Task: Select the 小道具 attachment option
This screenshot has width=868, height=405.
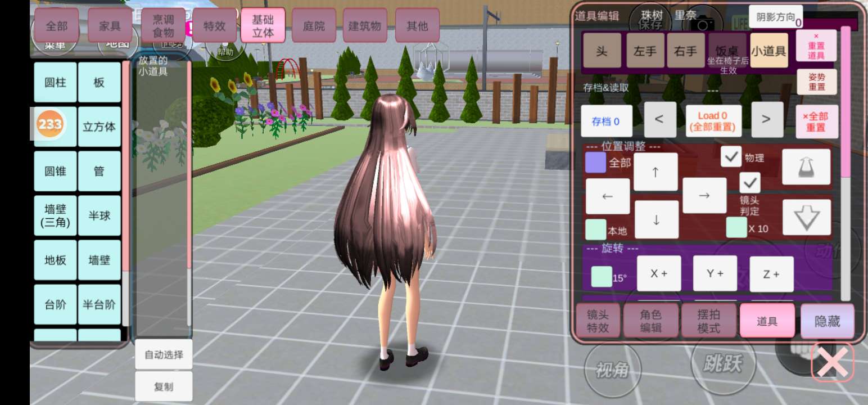Action: click(768, 51)
